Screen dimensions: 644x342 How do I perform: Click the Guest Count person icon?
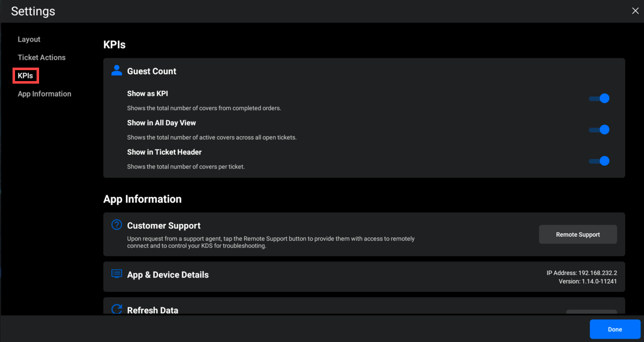[x=117, y=71]
